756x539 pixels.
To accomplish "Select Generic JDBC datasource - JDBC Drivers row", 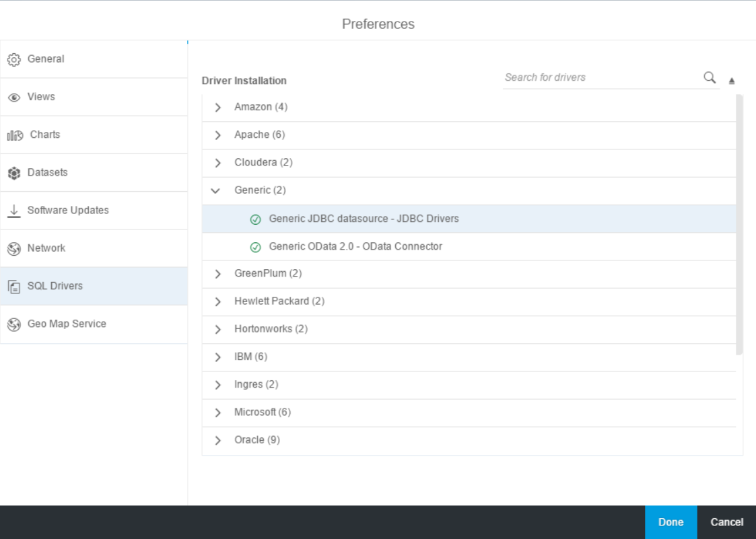I will click(x=469, y=219).
